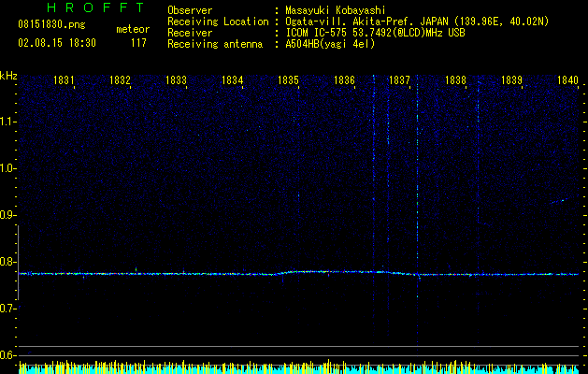Click the 0.9 kHz axis label
The image size is (588, 374).
pos(7,215)
